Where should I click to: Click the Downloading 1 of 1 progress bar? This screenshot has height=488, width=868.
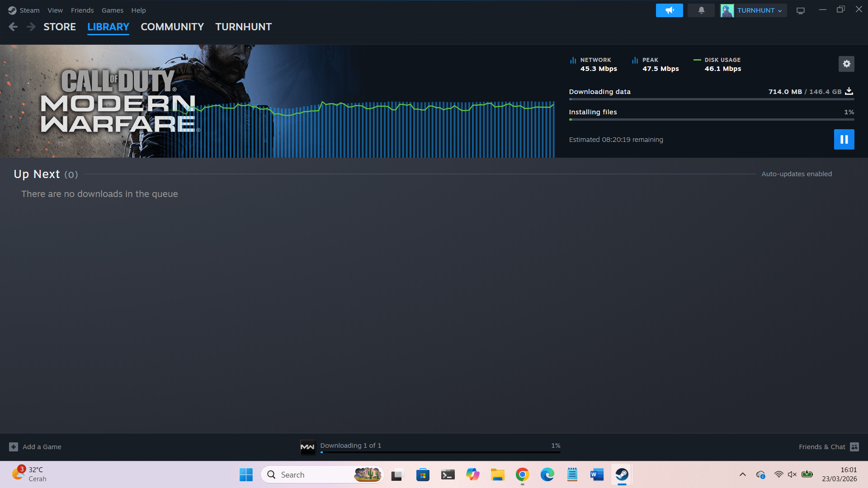[x=440, y=451]
